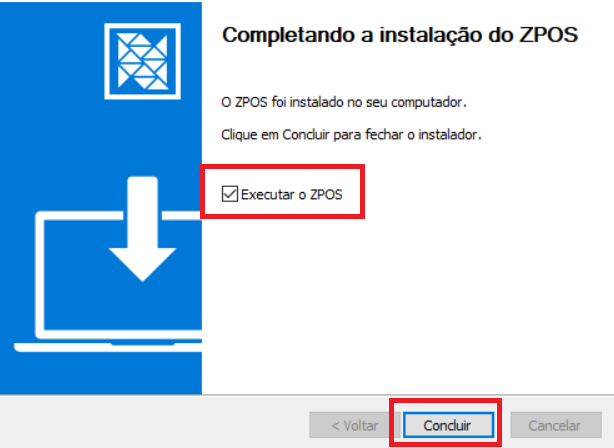Image resolution: width=614 pixels, height=448 pixels.
Task: Click the separator line above the buttons
Action: (x=307, y=395)
